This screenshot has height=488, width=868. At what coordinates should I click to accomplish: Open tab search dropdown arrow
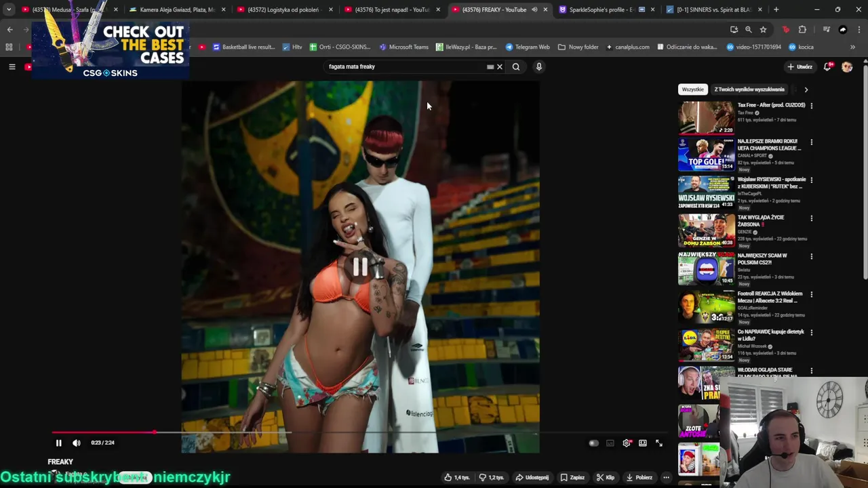8,9
